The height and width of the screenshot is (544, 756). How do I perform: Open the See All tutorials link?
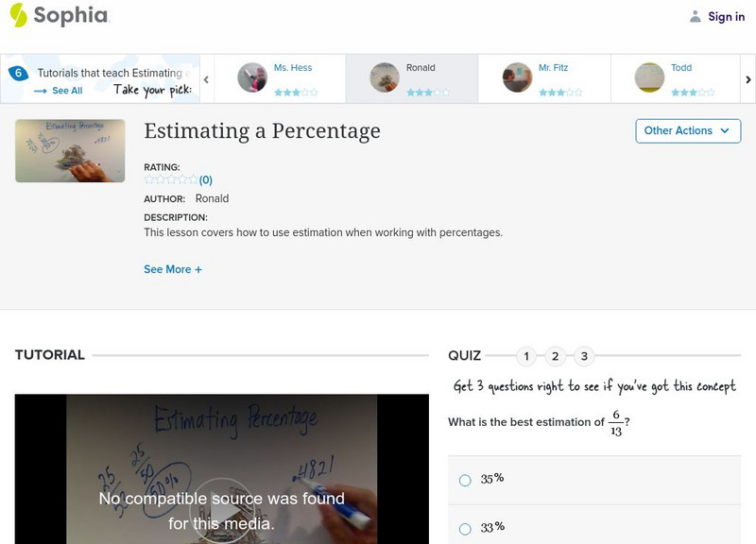59,91
